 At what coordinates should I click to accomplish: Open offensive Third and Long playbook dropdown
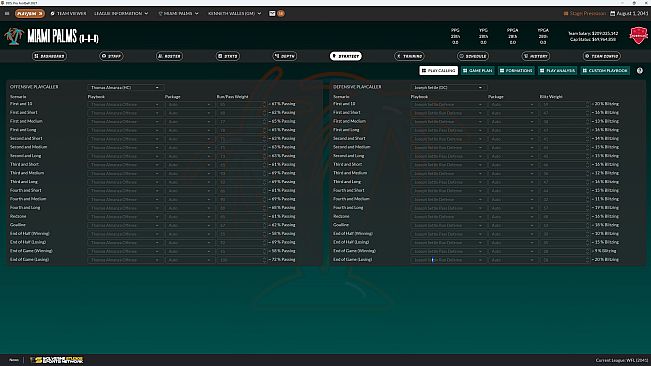tap(125, 182)
